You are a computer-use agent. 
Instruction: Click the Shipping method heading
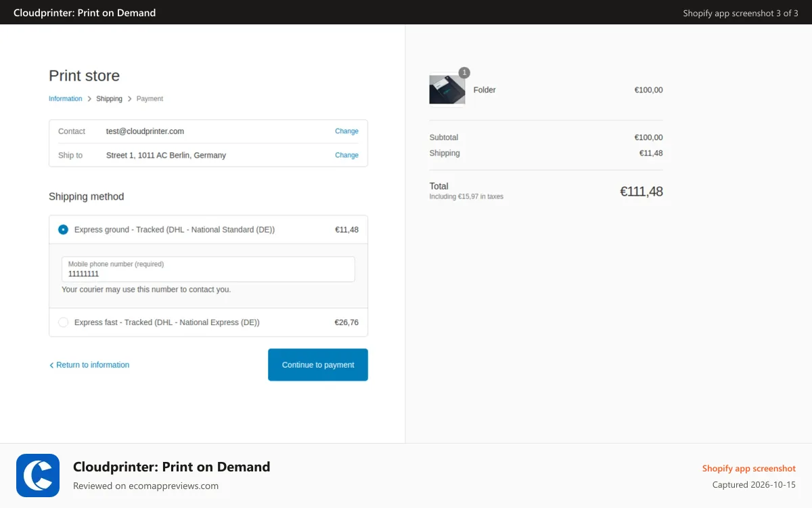(87, 196)
